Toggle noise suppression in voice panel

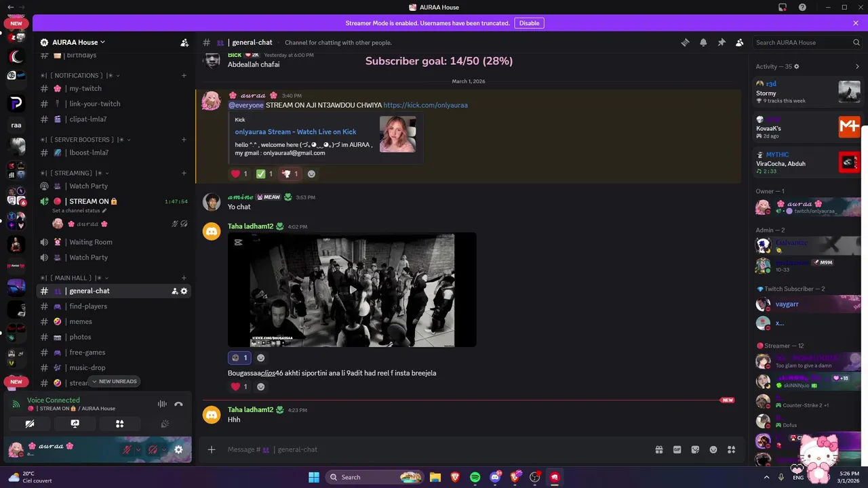[162, 404]
